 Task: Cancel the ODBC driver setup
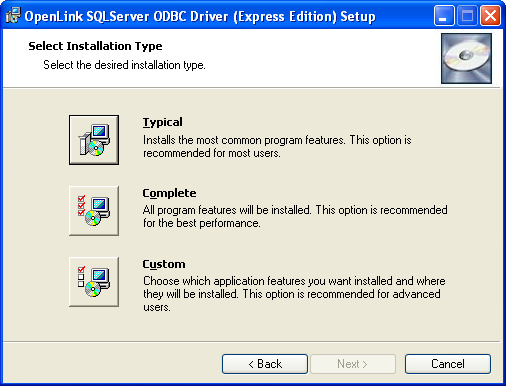448,364
